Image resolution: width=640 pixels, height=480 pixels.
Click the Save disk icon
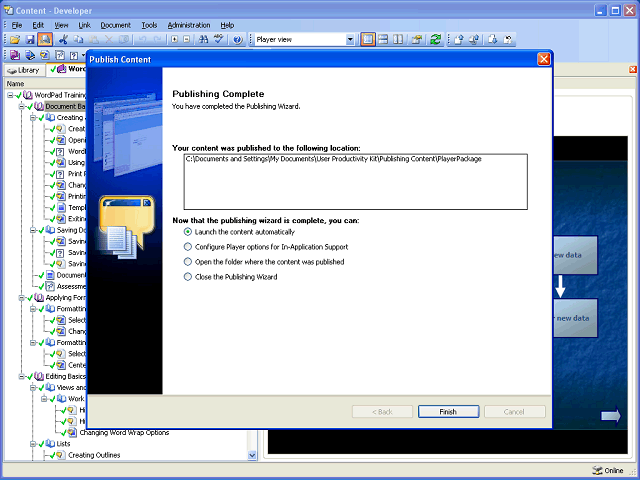click(x=30, y=40)
